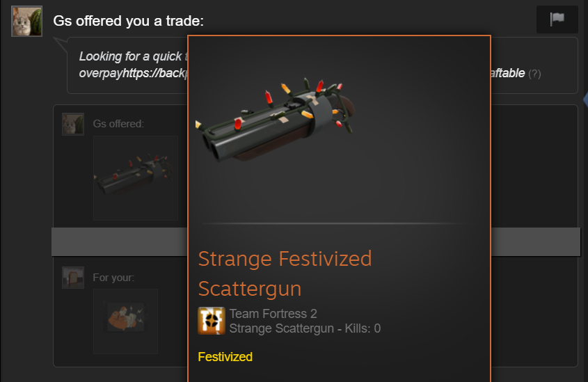Viewport: 588px width, 382px height.
Task: Click the "Strange Scattergun - Kills: 0" line
Action: (305, 328)
